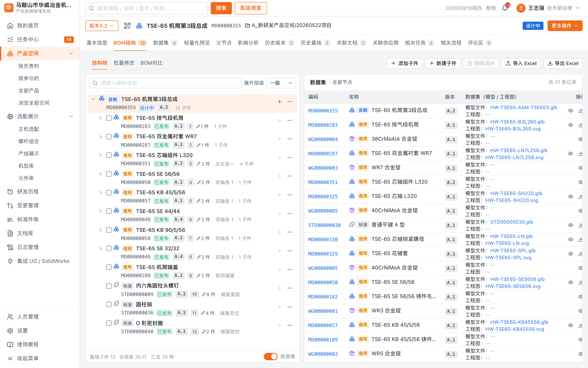Open the 更多操作 dropdown
588x368 pixels.
click(x=565, y=26)
